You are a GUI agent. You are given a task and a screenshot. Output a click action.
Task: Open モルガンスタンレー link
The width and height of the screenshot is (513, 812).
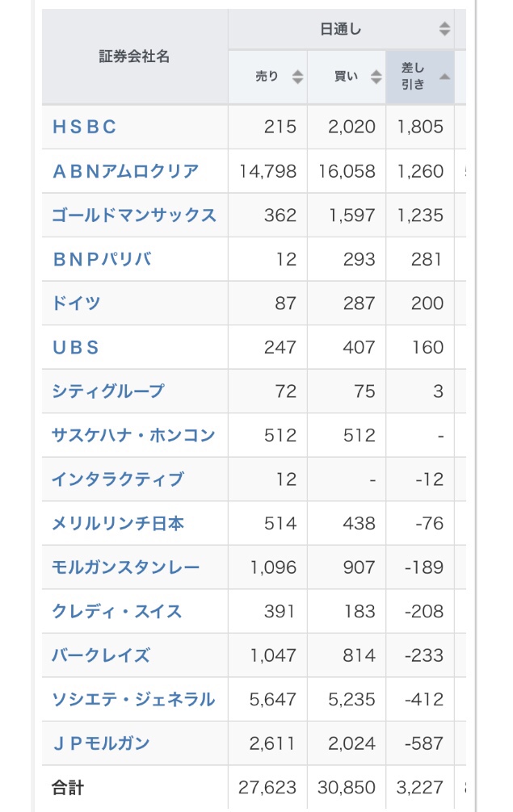[126, 567]
